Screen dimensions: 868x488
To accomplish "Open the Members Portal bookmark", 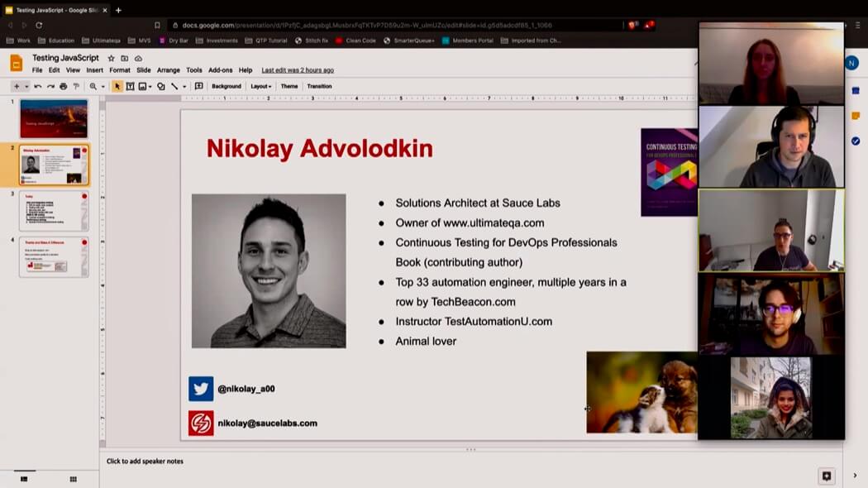I will point(468,41).
